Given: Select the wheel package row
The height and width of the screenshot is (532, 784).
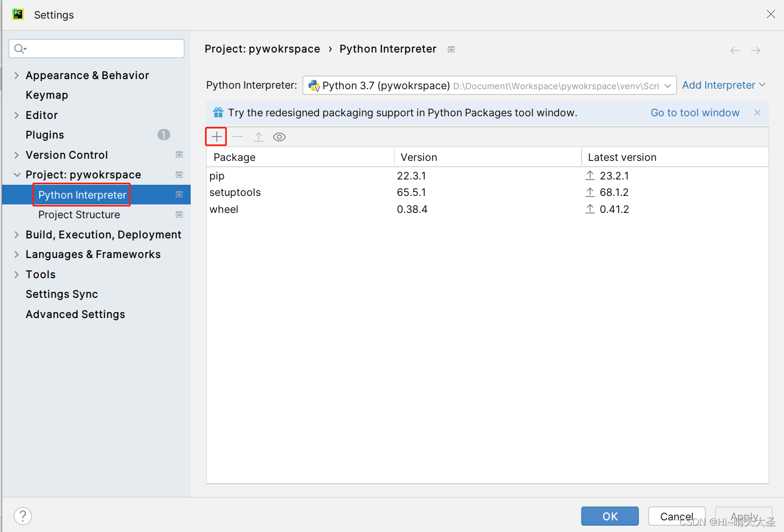Looking at the screenshot, I should (487, 209).
